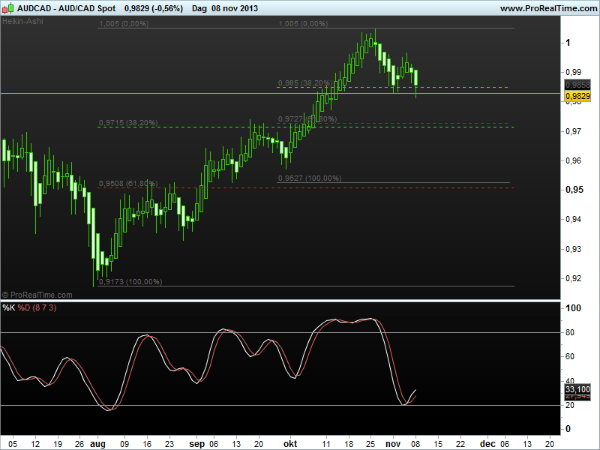Select the 0,9715 (38,20%) Fibonacci label
Image resolution: width=600 pixels, height=450 pixels.
click(x=128, y=123)
